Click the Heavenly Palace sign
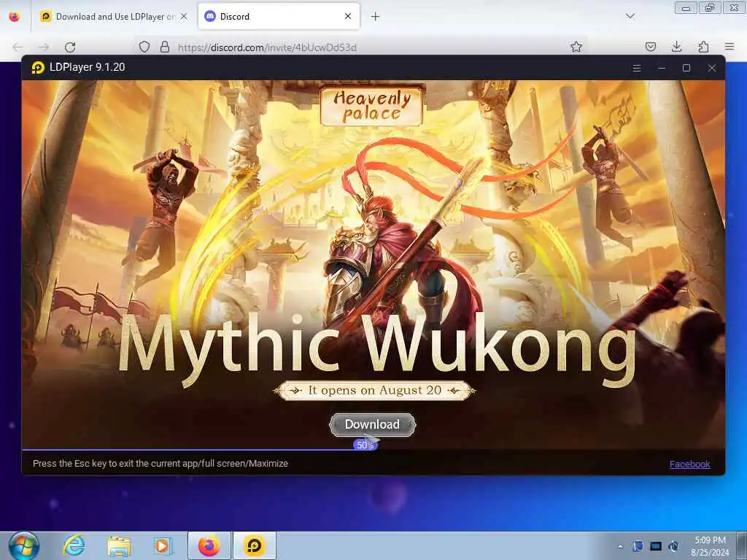 click(x=372, y=106)
